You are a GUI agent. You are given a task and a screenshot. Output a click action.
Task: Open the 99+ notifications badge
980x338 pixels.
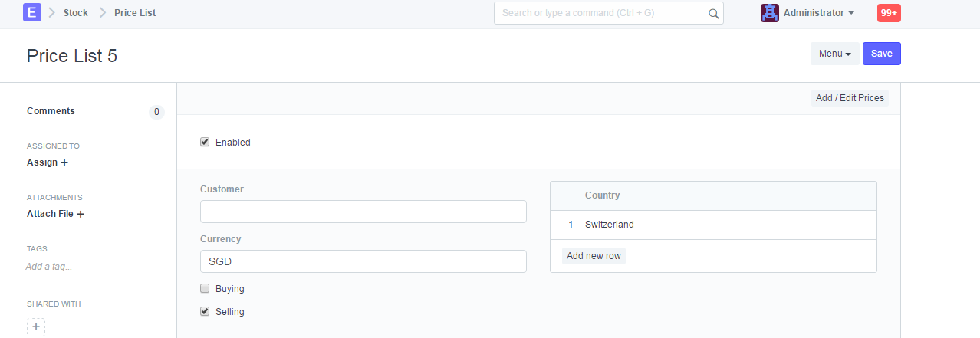890,13
